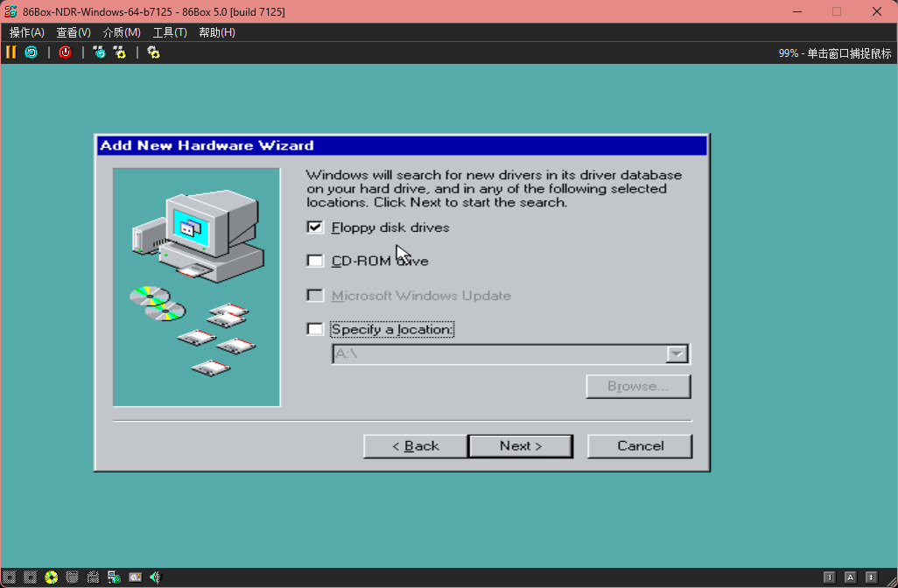Hard reset the machine via cyan reset icon
This screenshot has height=588, width=898.
32,52
